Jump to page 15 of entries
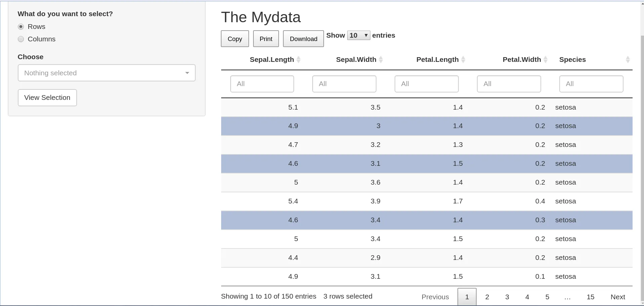Viewport: 644px width, 306px height. point(590,297)
